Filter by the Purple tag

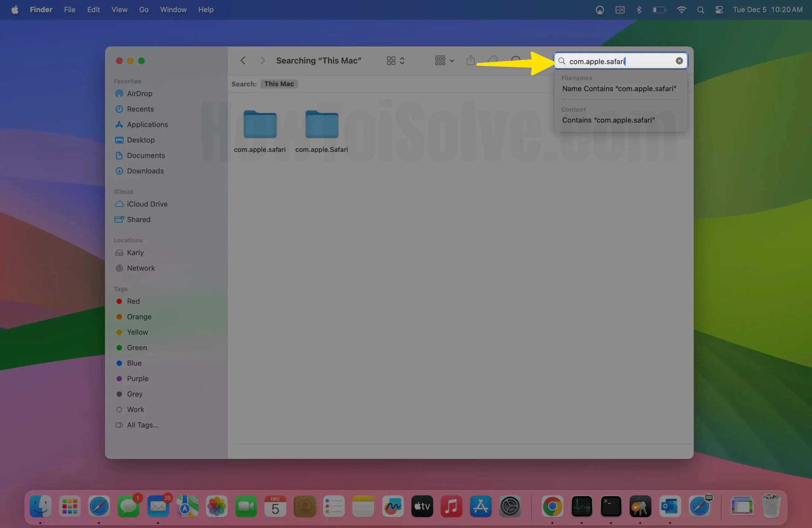pyautogui.click(x=132, y=379)
